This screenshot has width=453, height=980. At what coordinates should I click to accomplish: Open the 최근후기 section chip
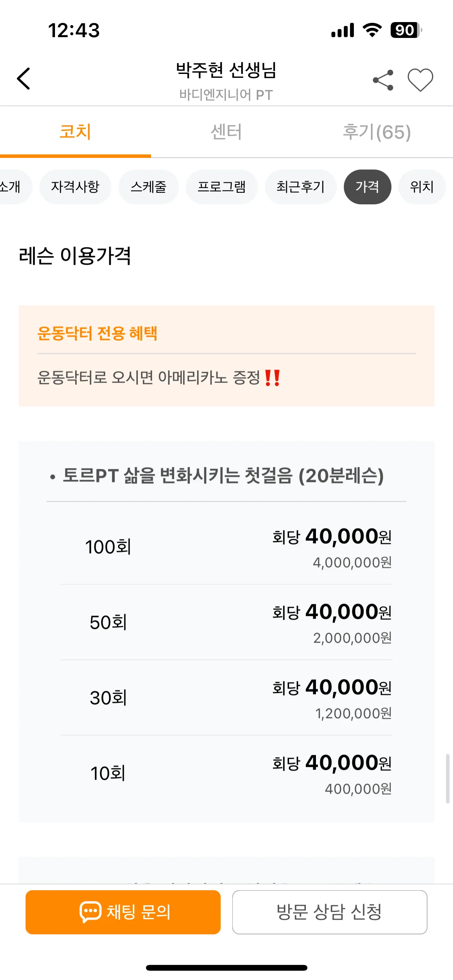click(301, 187)
